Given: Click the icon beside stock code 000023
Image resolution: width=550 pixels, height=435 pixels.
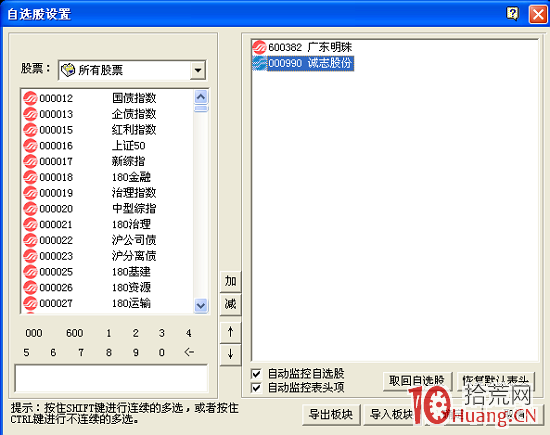Looking at the screenshot, I should [30, 256].
